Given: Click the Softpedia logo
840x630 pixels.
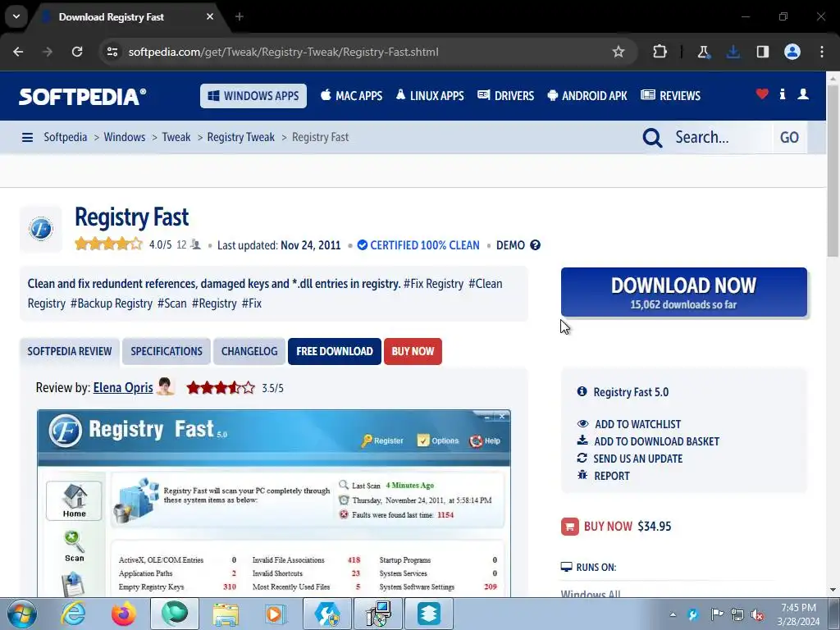Looking at the screenshot, I should [x=83, y=97].
